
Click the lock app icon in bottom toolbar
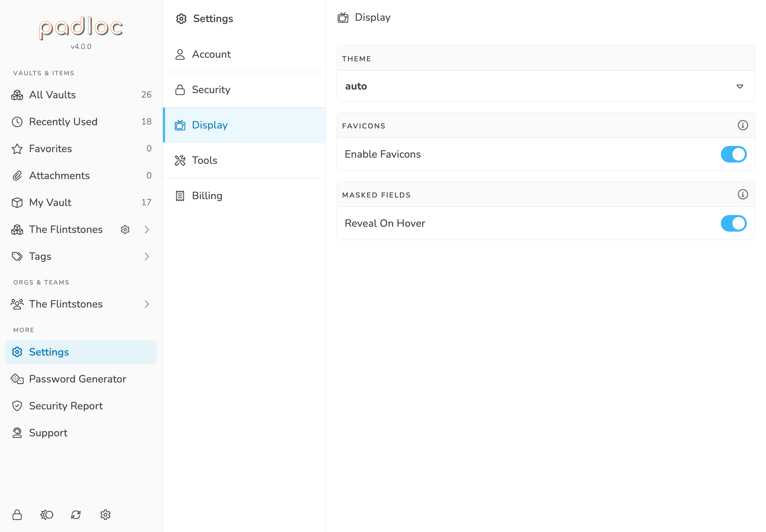pos(17,515)
